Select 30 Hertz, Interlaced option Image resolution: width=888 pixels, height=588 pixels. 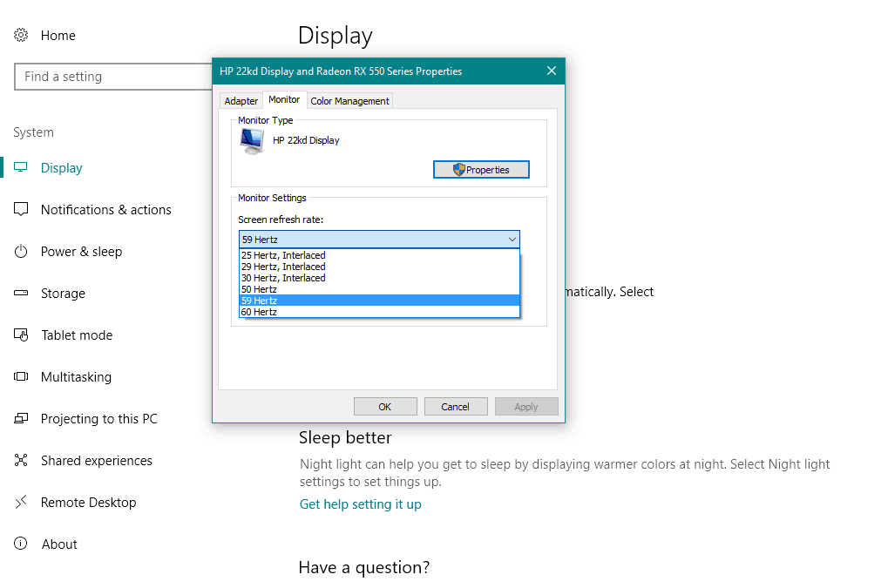click(379, 278)
